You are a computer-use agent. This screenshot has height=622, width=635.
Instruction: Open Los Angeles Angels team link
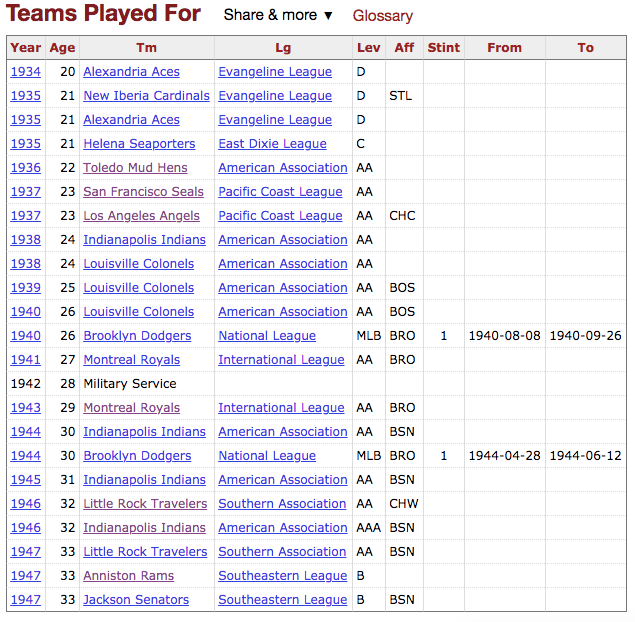pos(141,216)
